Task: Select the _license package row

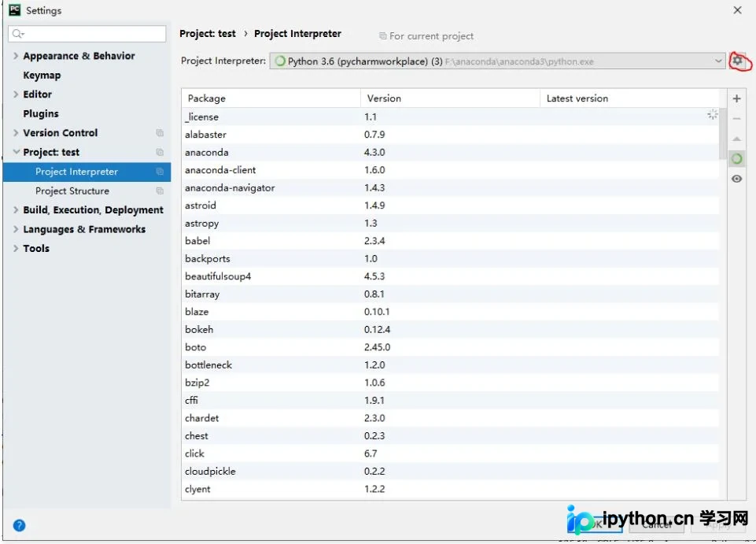Action: tap(450, 117)
